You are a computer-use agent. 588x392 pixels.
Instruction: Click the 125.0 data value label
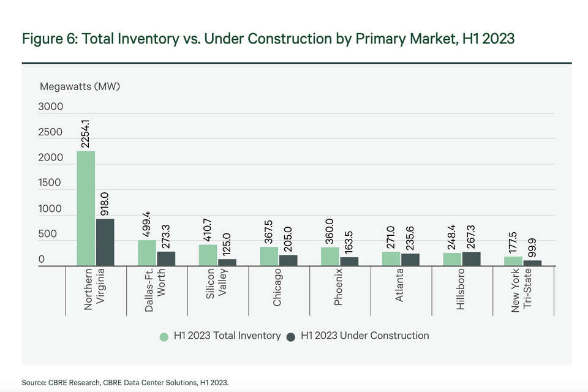click(227, 244)
